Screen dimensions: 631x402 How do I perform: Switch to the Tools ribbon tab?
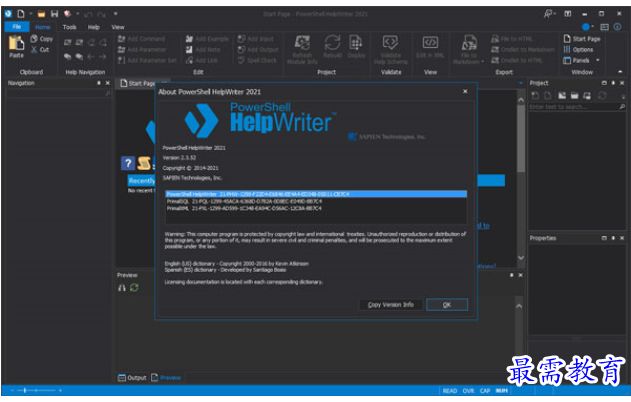click(69, 27)
